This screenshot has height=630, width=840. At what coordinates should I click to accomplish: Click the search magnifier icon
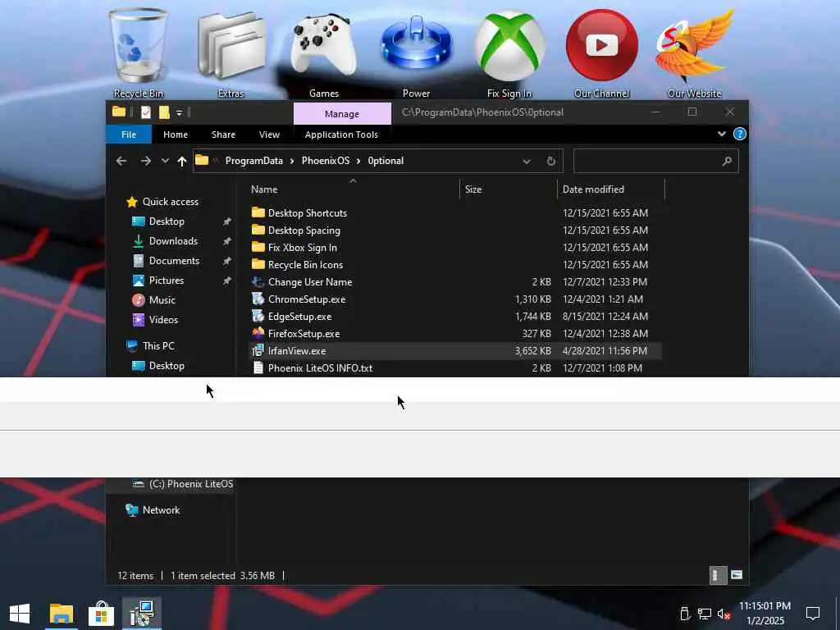pos(727,161)
